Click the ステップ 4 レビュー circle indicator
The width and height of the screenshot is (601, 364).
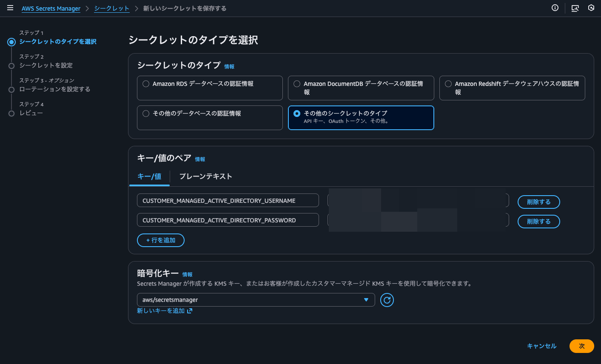coord(11,113)
